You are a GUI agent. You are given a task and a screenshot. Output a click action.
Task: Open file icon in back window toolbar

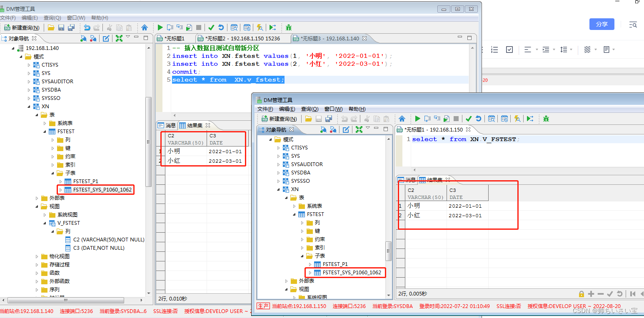pos(51,28)
